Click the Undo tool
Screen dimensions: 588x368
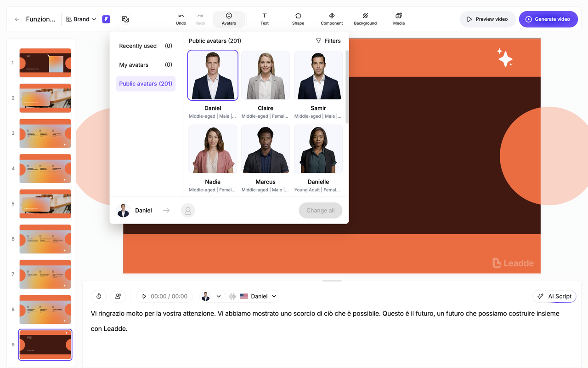tap(181, 19)
